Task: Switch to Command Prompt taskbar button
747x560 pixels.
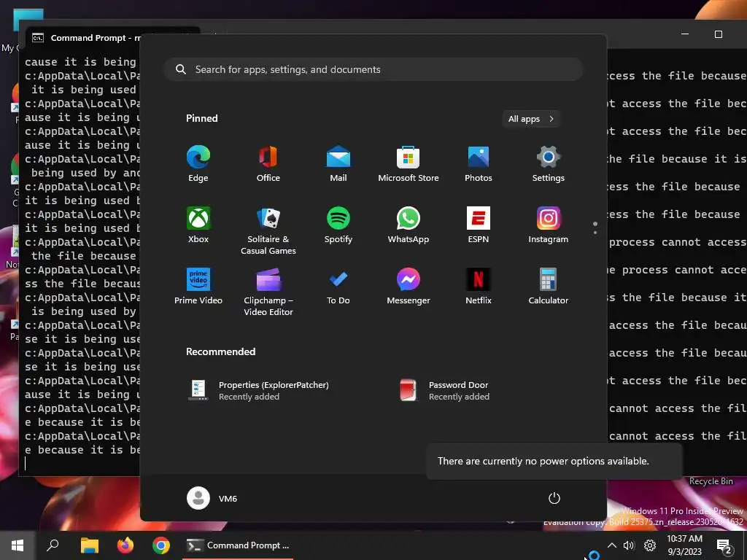Action: click(x=238, y=545)
